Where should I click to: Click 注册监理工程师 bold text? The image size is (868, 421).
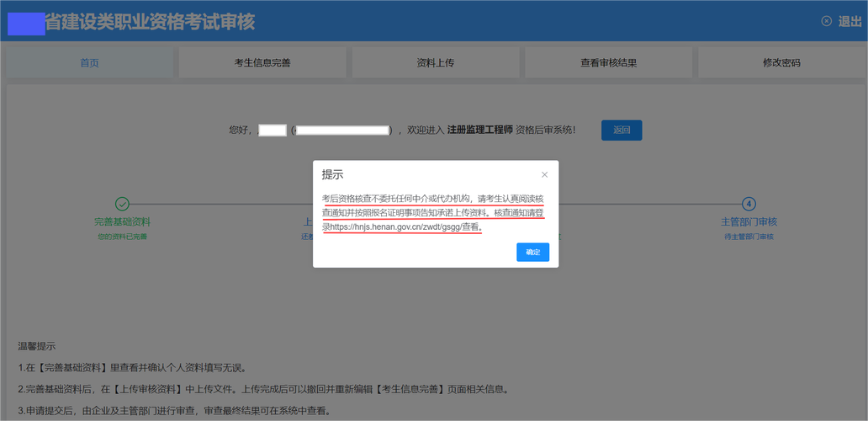click(480, 131)
